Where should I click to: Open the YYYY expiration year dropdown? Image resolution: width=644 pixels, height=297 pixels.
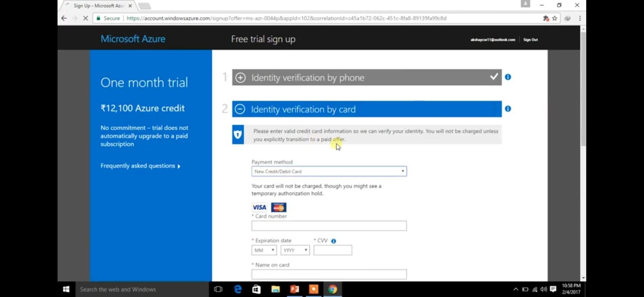295,250
